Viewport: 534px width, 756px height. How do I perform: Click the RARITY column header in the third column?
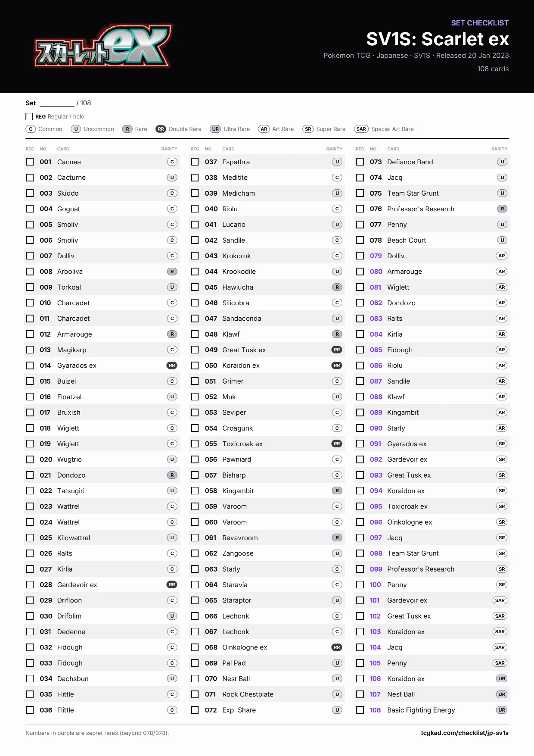499,149
